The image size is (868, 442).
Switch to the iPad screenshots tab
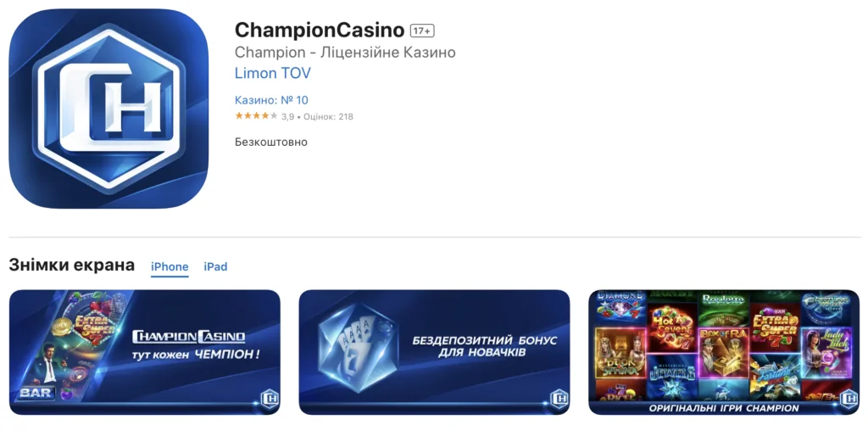coord(215,266)
